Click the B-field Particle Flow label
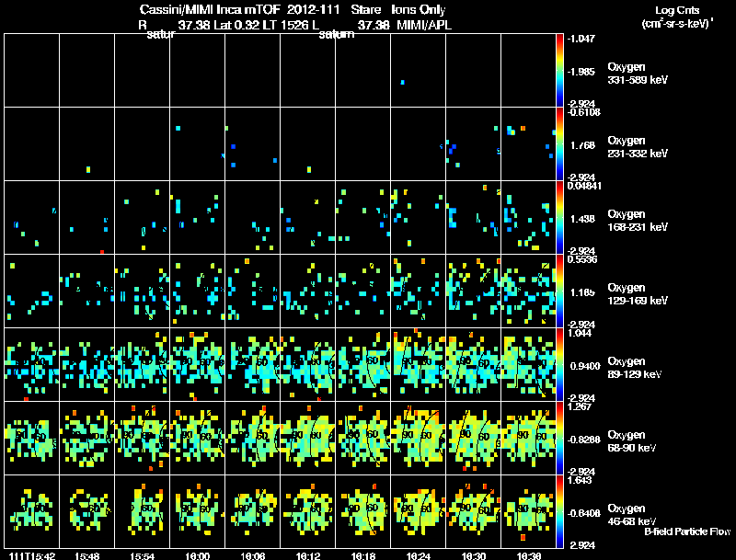 point(687,531)
